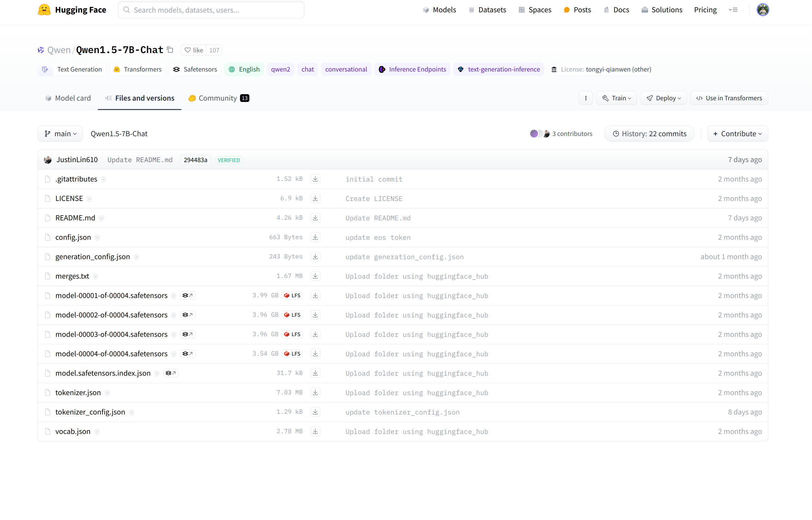Open the Community tab
Image resolution: width=812 pixels, height=520 pixels.
click(219, 98)
